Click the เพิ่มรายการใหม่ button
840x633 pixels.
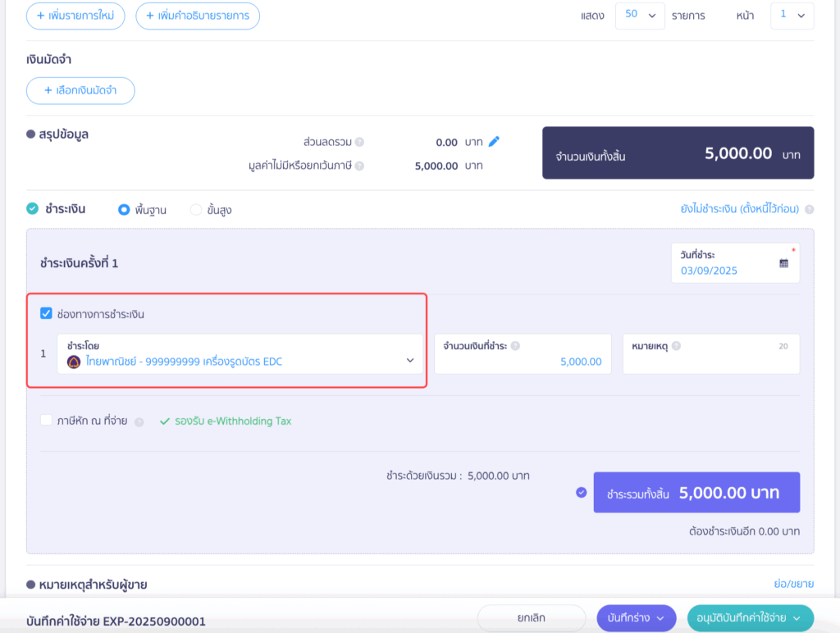click(75, 16)
